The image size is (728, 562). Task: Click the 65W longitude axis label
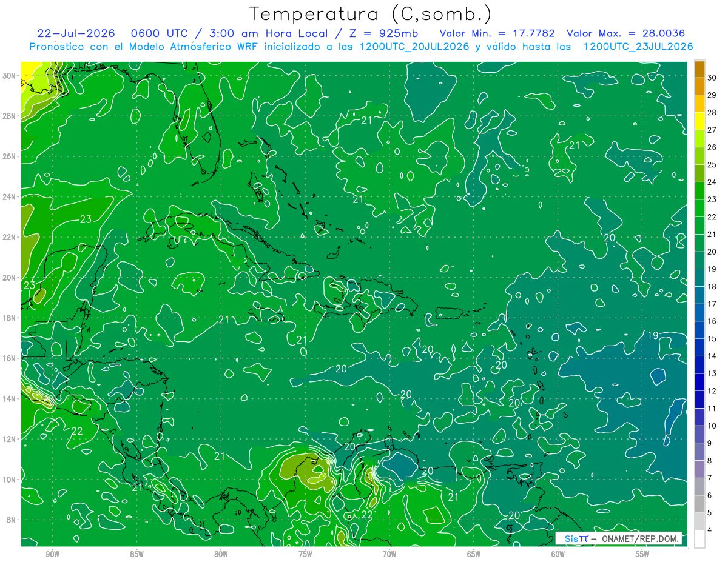(474, 554)
